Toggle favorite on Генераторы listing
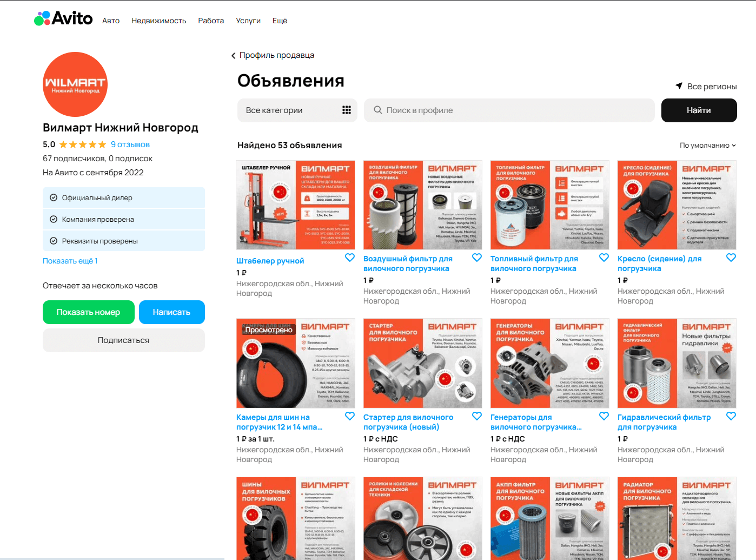The image size is (756, 560). pos(604,416)
